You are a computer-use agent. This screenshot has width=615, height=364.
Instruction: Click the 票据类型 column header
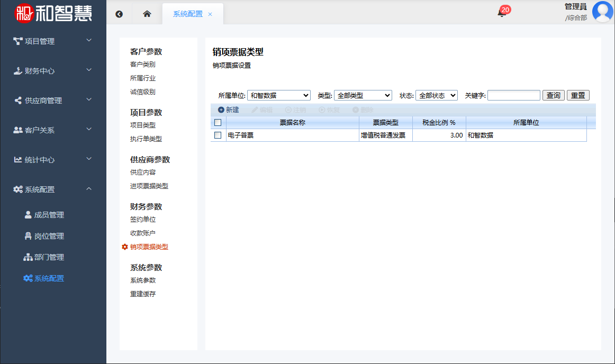pyautogui.click(x=385, y=122)
